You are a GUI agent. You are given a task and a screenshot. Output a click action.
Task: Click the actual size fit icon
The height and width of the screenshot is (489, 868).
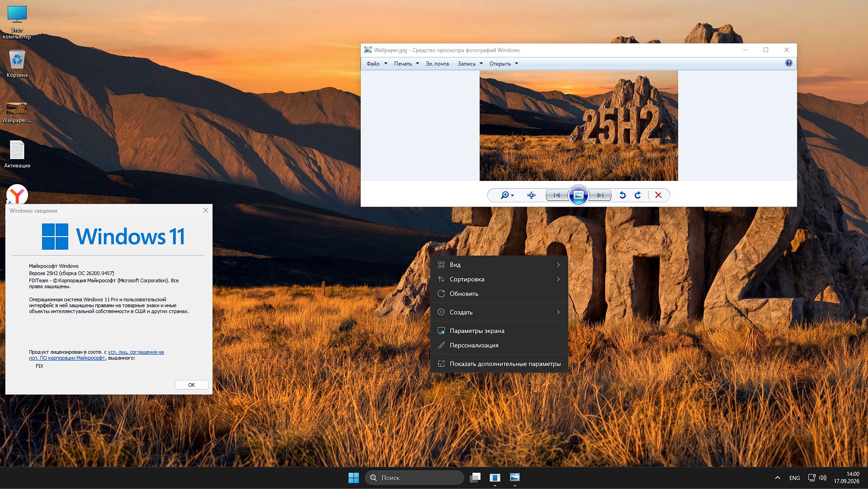point(531,195)
